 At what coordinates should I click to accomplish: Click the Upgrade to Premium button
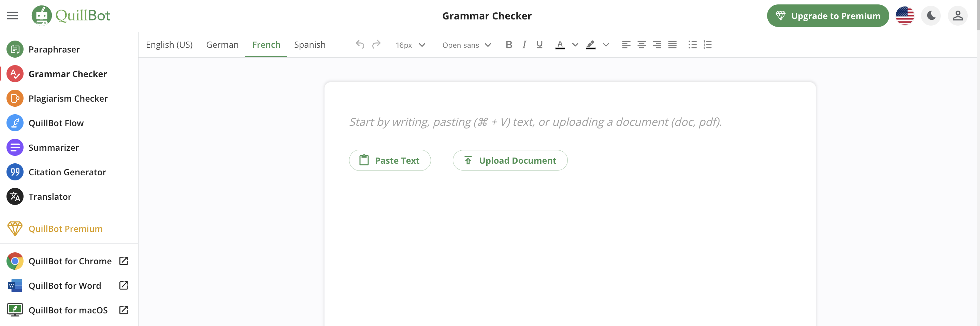[828, 16]
